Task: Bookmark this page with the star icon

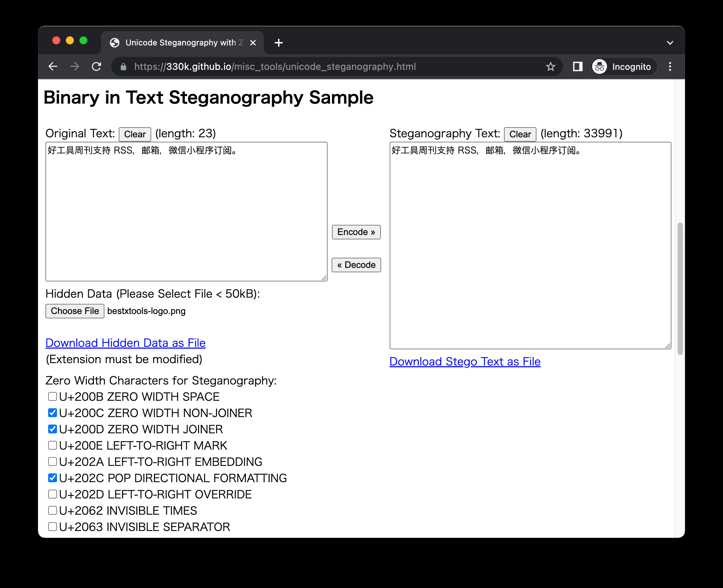Action: [x=551, y=66]
